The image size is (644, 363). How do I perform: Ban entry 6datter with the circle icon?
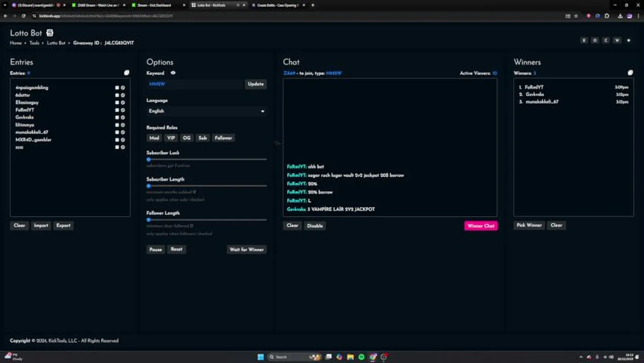tap(122, 95)
